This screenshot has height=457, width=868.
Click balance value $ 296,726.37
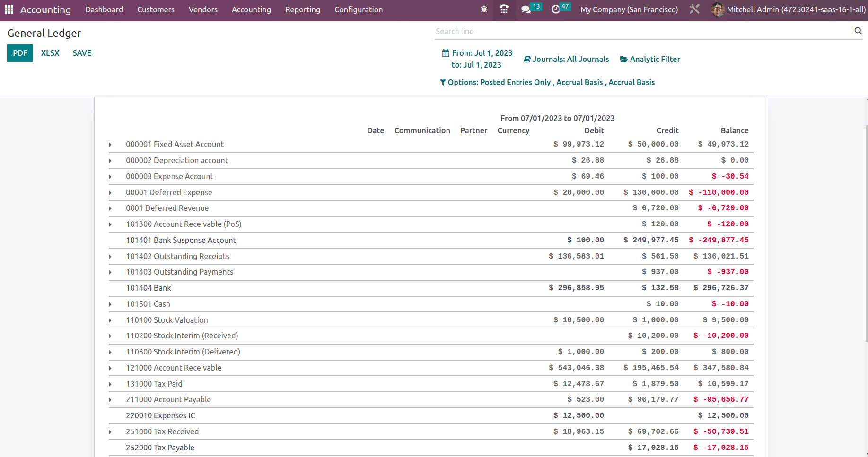pos(721,288)
